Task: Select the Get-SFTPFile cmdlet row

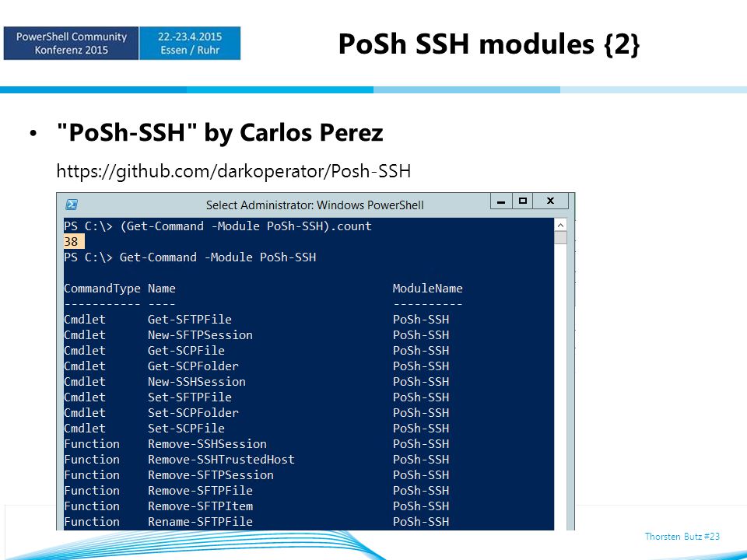Action: coord(256,320)
